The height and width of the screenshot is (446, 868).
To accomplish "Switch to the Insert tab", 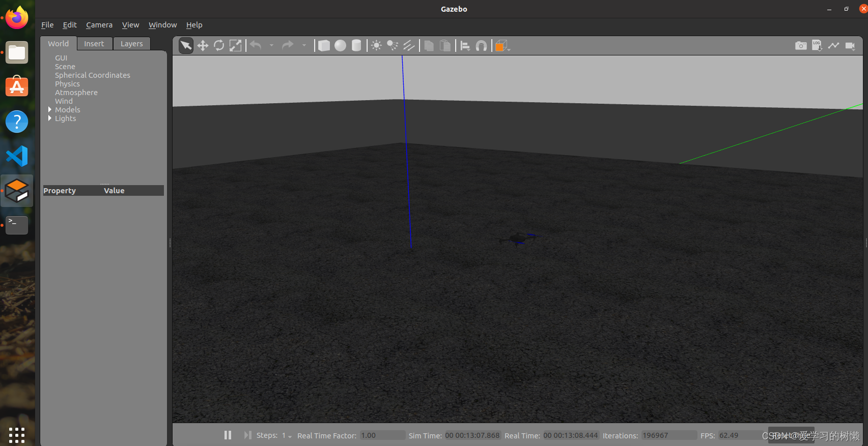I will point(94,44).
